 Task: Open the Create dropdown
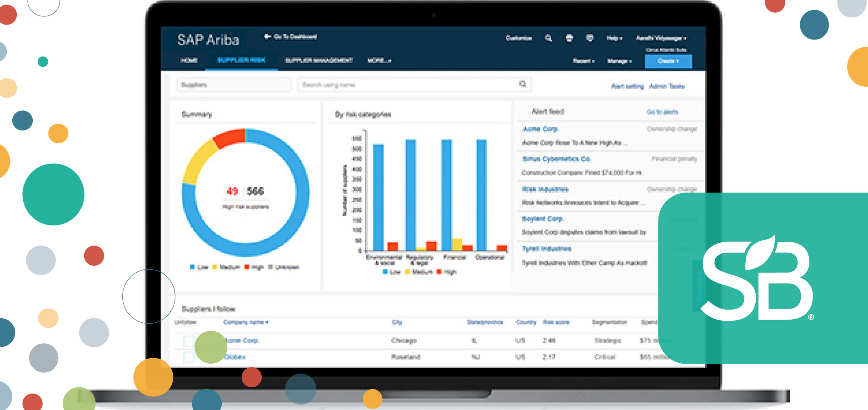click(x=668, y=61)
